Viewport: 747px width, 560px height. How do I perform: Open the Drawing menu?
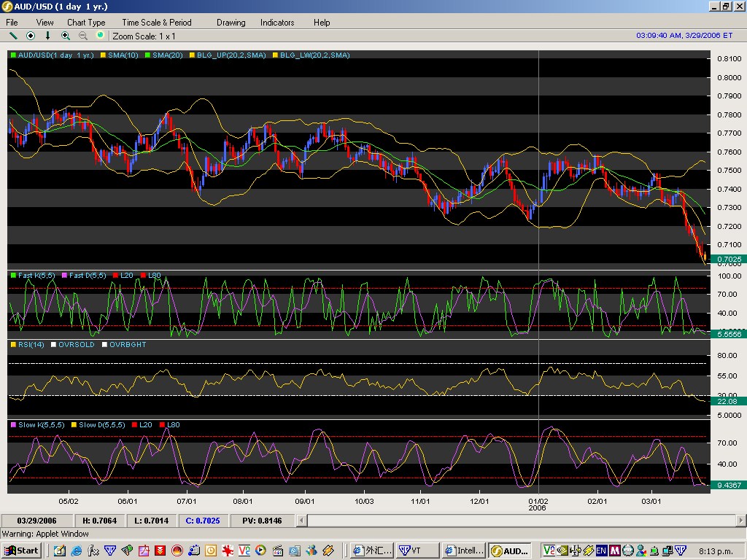(x=231, y=23)
